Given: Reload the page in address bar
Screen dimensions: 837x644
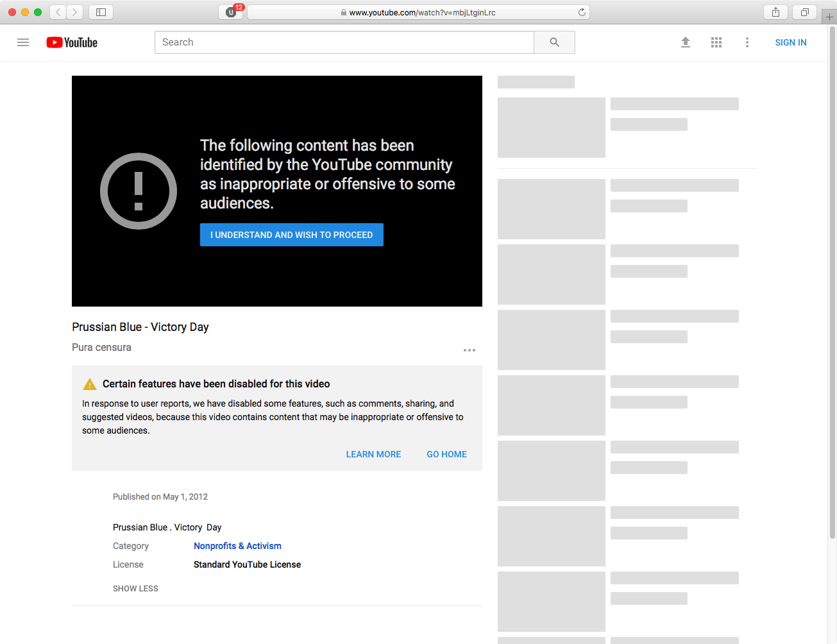Looking at the screenshot, I should [x=582, y=12].
